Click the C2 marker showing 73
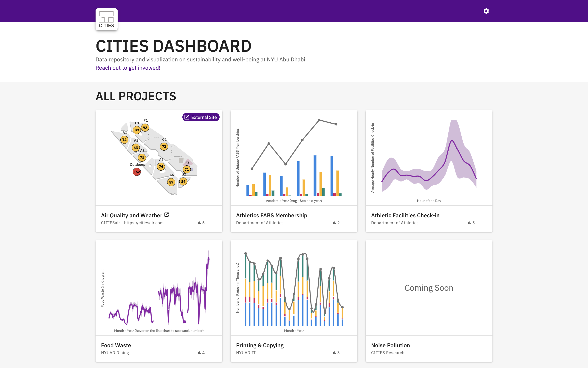This screenshot has width=588, height=368. (164, 147)
